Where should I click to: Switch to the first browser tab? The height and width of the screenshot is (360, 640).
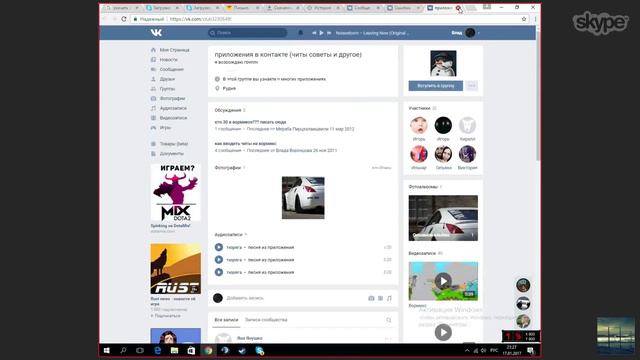[121, 8]
